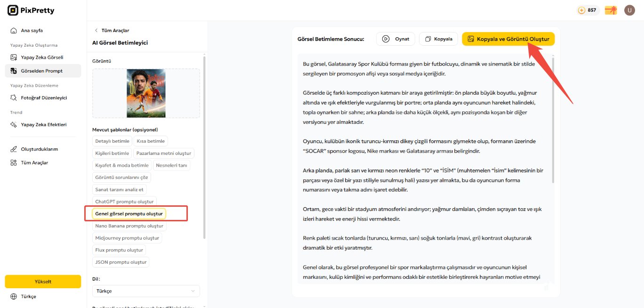Screen dimensions: 644x308
Task: Select JSON promptu oluştur template
Action: pyautogui.click(x=121, y=262)
